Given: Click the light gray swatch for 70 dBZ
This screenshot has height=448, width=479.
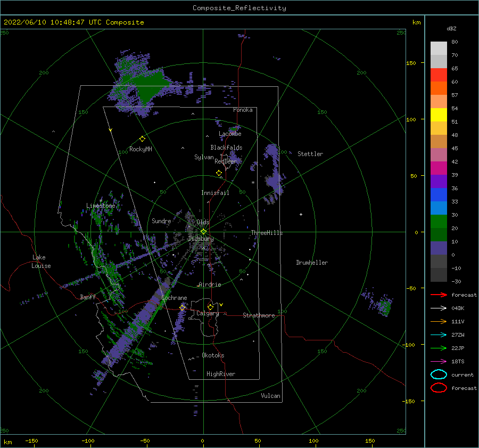Looking at the screenshot, I should pos(439,48).
